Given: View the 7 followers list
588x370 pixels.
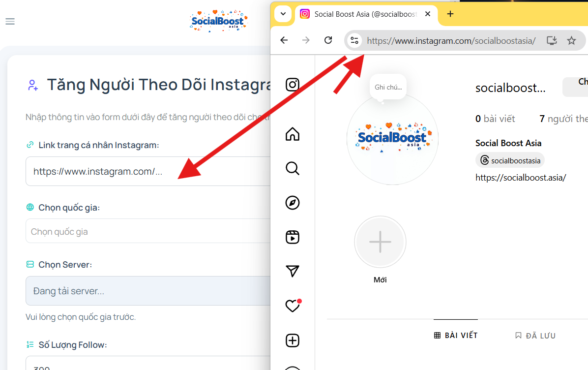Looking at the screenshot, I should tap(563, 119).
